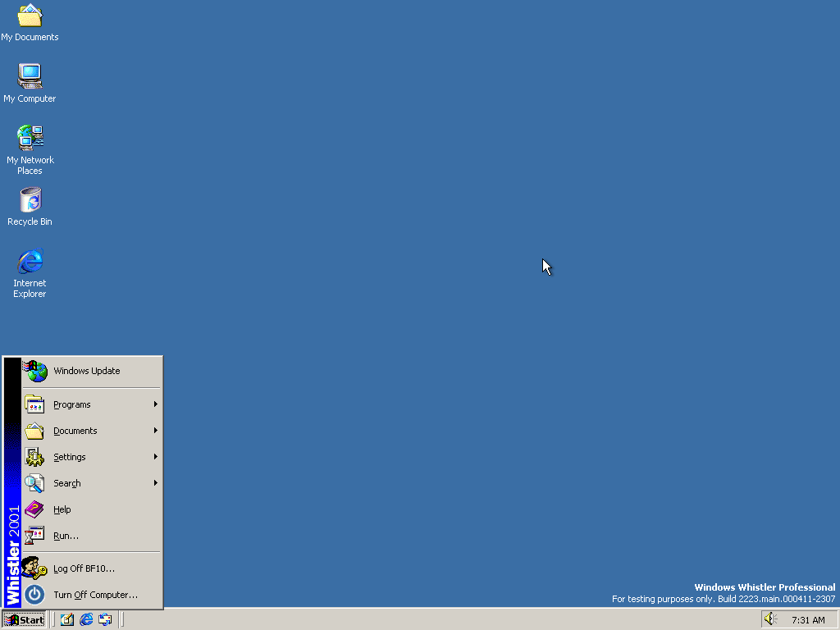Click the 7:31 AM taskbar clock
The image size is (840, 630).
[x=808, y=620]
